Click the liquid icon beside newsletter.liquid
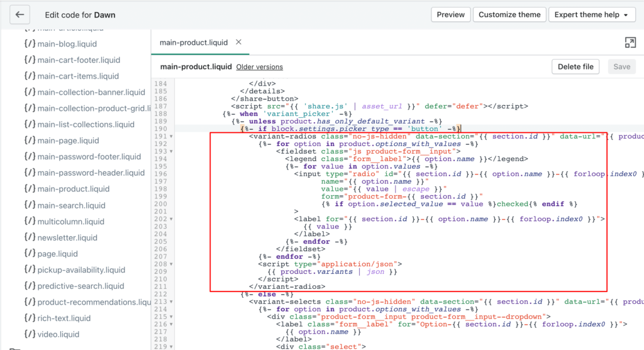The width and height of the screenshot is (644, 350). (x=30, y=237)
